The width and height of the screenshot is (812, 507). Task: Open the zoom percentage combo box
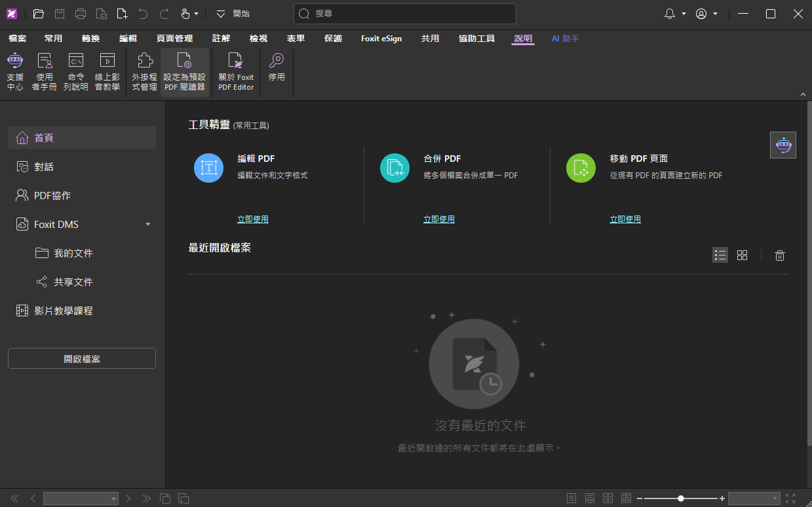[x=754, y=498]
